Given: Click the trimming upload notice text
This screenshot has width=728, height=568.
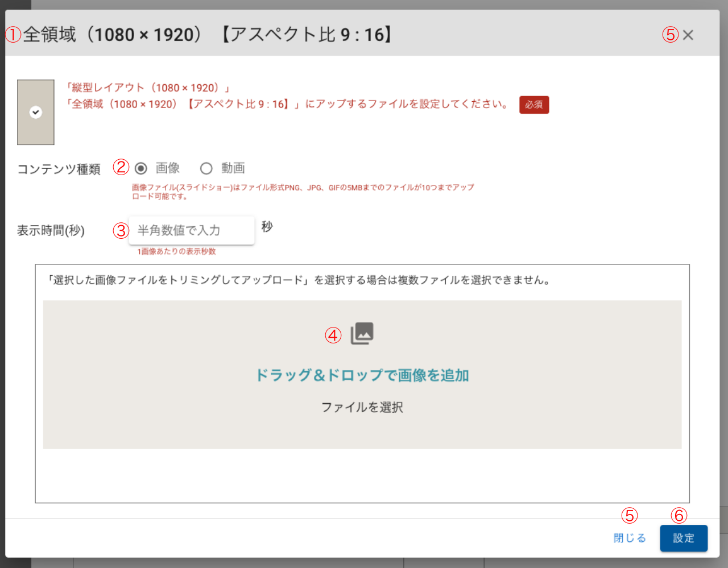Looking at the screenshot, I should (299, 280).
